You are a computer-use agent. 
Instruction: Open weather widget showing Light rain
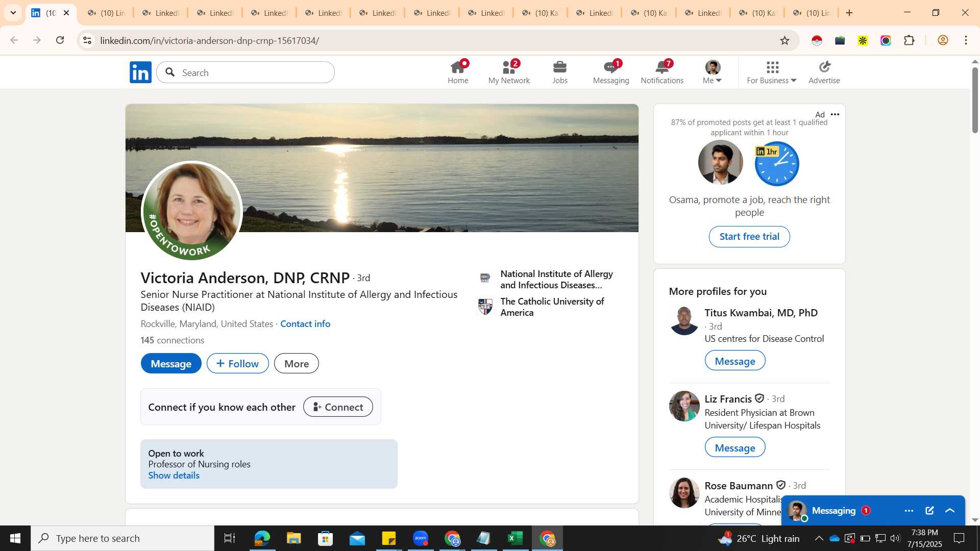[759, 538]
